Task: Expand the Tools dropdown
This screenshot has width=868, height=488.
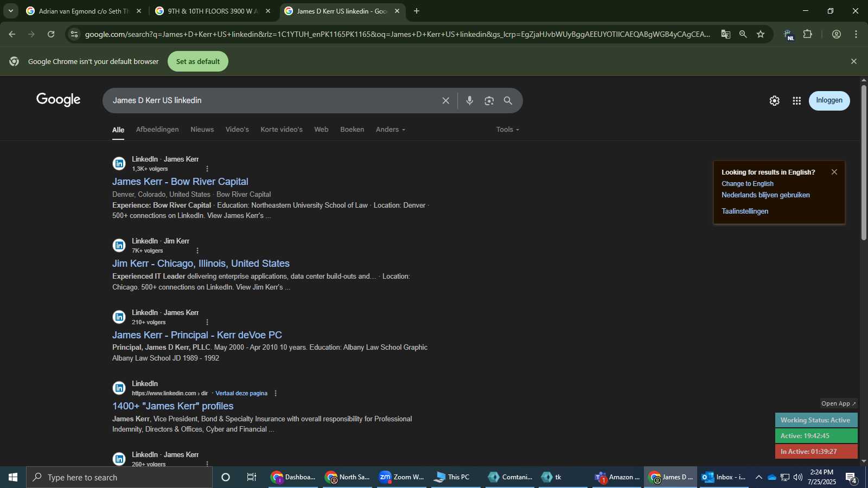Action: pyautogui.click(x=507, y=130)
